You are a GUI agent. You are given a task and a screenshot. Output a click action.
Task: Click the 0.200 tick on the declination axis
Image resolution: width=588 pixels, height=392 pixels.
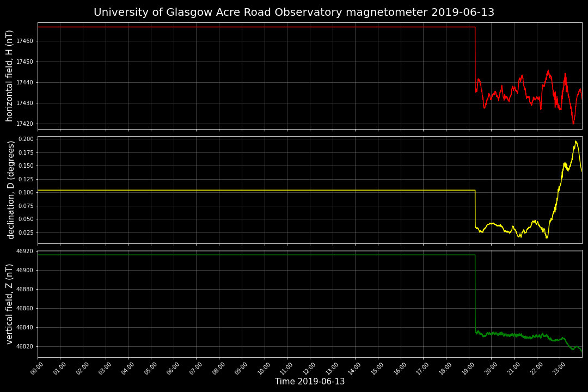(x=26, y=139)
